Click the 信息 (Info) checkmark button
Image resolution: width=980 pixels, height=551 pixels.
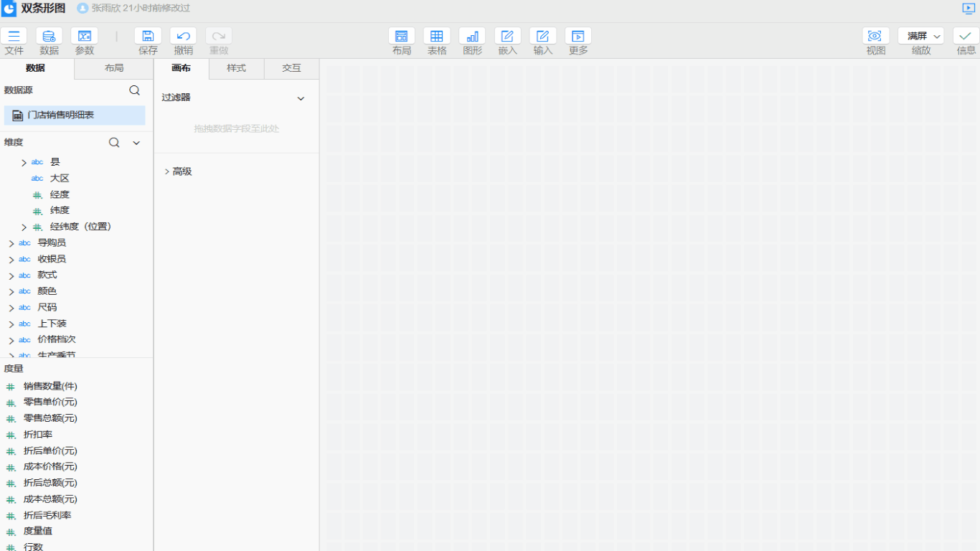[x=966, y=37]
